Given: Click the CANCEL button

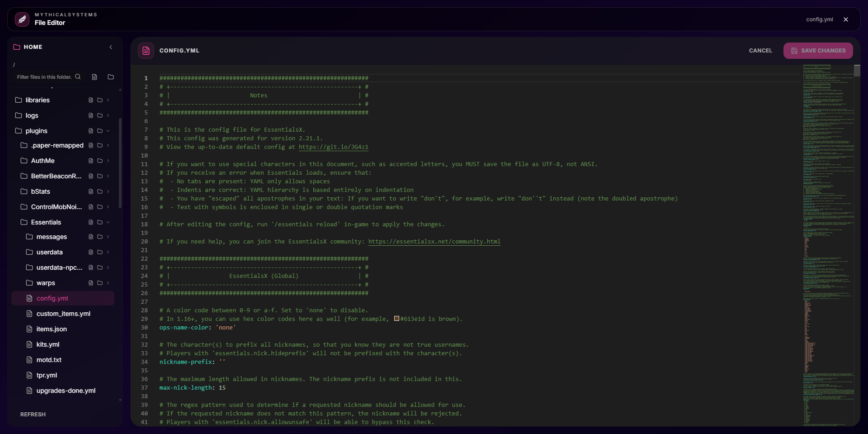Looking at the screenshot, I should (x=760, y=50).
